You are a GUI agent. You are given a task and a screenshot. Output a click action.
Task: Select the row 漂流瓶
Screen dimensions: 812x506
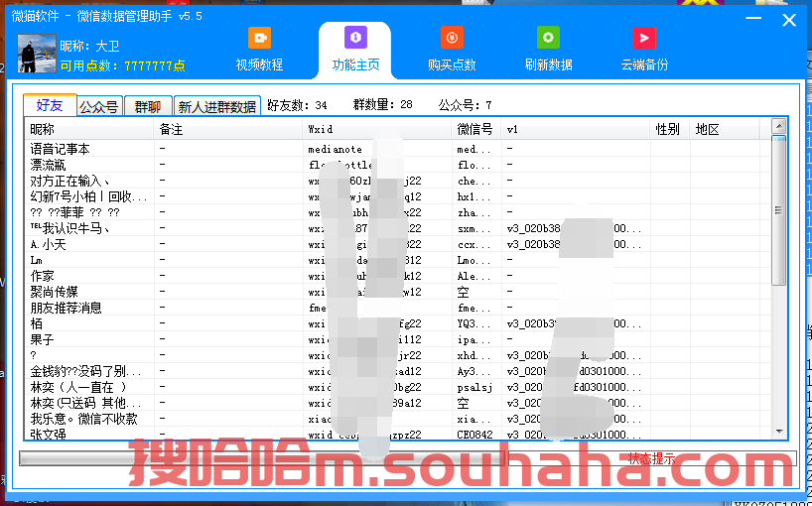coord(397,165)
